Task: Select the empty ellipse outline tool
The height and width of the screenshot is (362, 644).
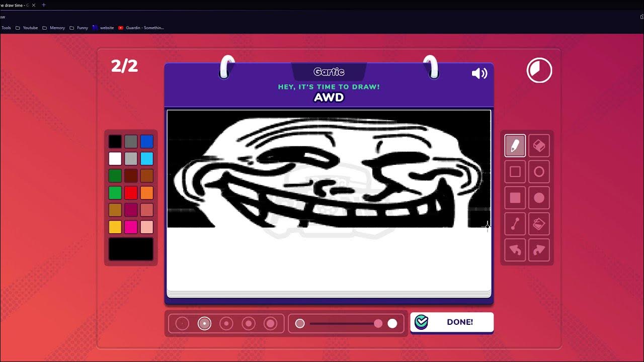Action: tap(539, 172)
